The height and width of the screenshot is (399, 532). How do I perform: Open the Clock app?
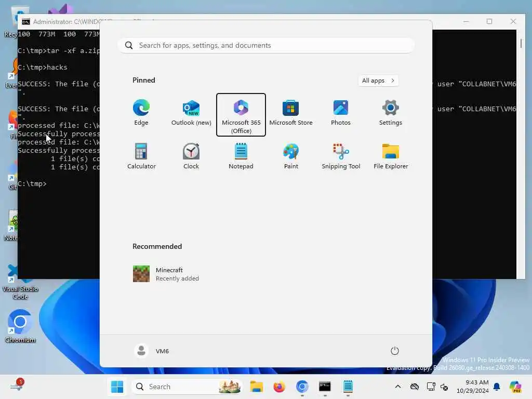pos(191,157)
